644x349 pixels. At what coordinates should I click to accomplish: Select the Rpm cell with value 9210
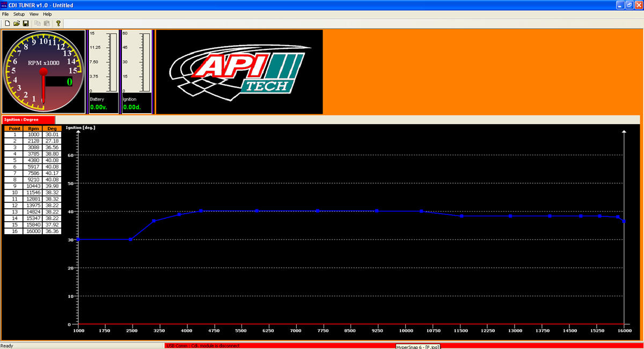click(x=34, y=179)
